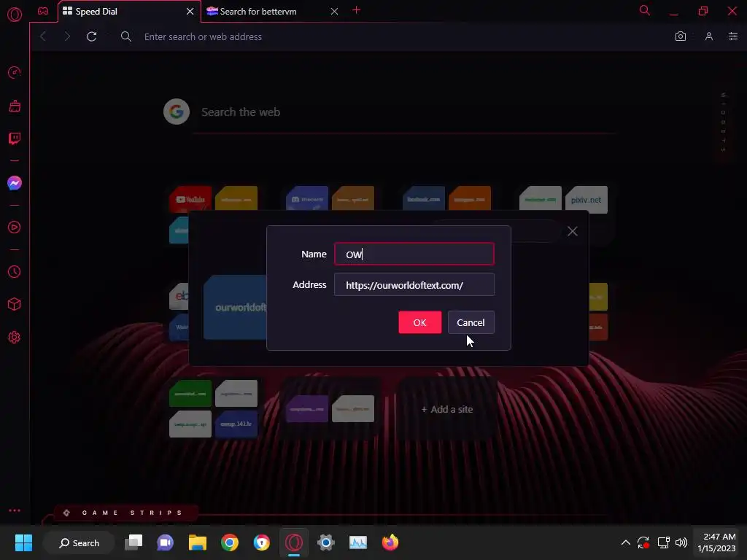This screenshot has width=747, height=560.
Task: Open the Opera GX menu logo
Action: pyautogui.click(x=15, y=15)
